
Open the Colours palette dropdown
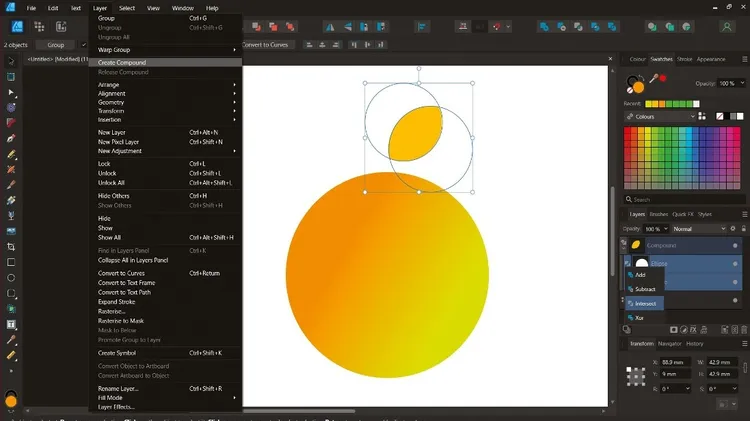coord(661,116)
